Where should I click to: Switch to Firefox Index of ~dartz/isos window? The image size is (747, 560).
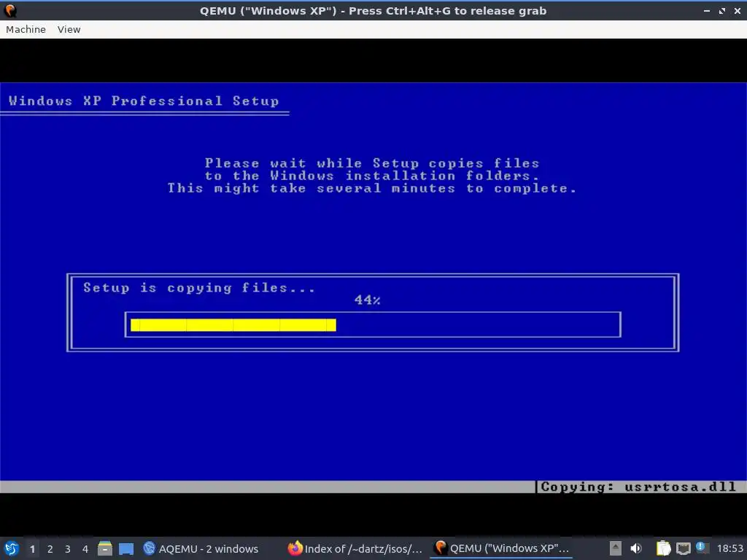[355, 549]
